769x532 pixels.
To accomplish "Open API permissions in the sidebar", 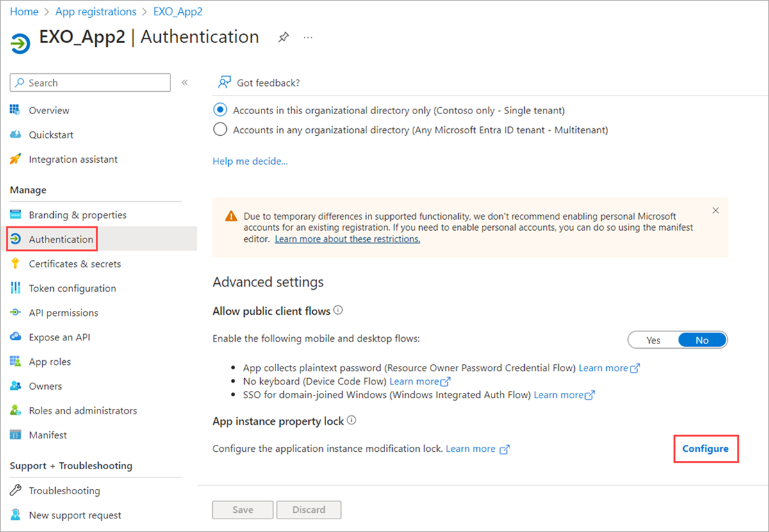I will coord(63,313).
